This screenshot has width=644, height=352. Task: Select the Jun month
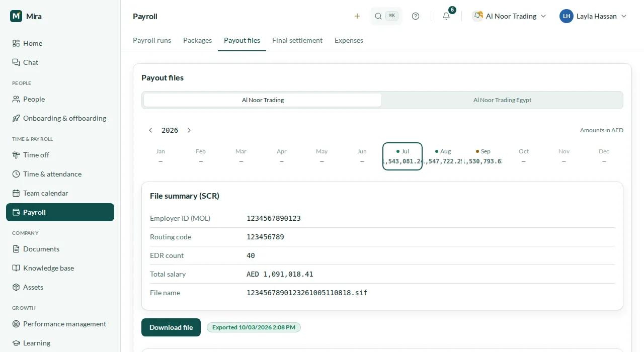[x=362, y=156]
